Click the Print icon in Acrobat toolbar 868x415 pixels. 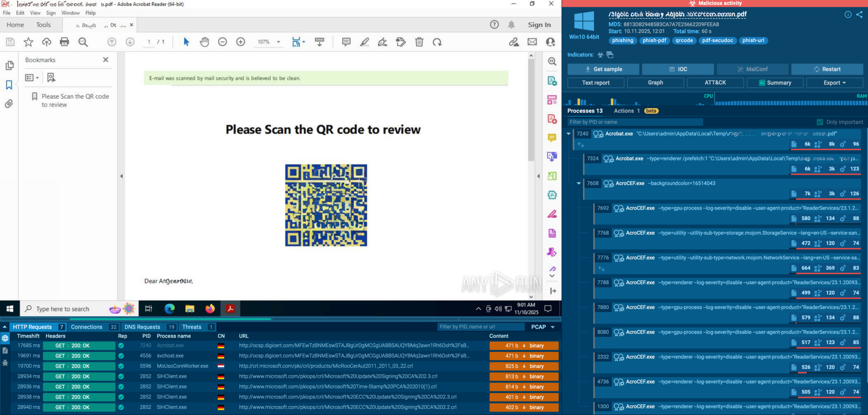pyautogui.click(x=64, y=42)
